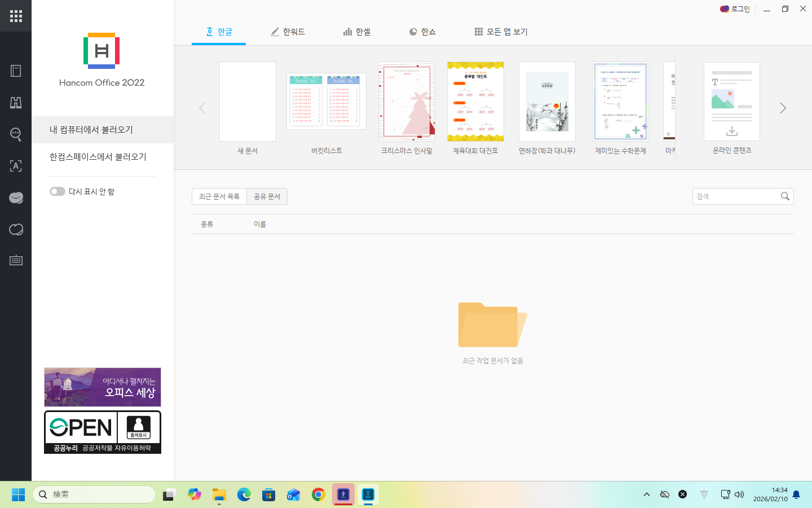Show hidden icons in system tray
This screenshot has width=812, height=508.
tap(647, 494)
